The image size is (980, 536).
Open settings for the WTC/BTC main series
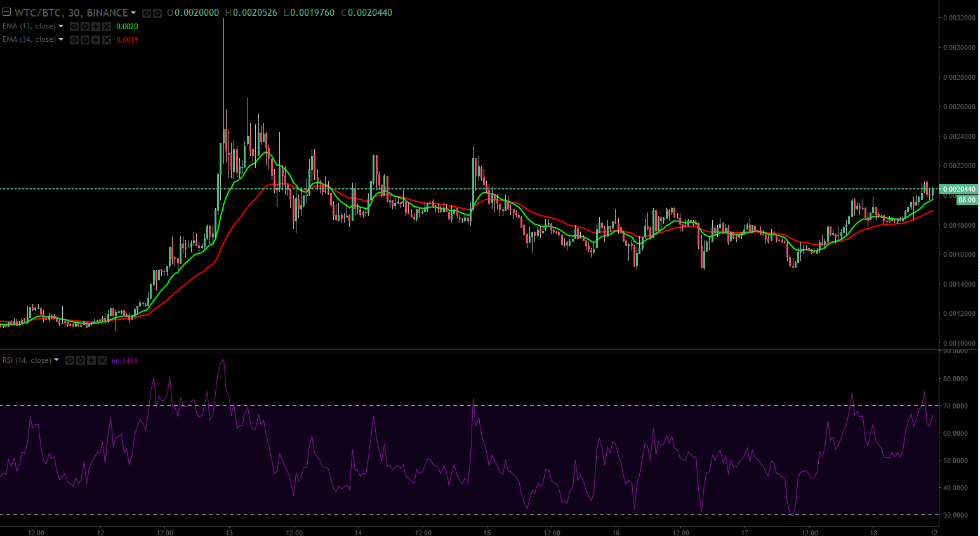pyautogui.click(x=157, y=13)
